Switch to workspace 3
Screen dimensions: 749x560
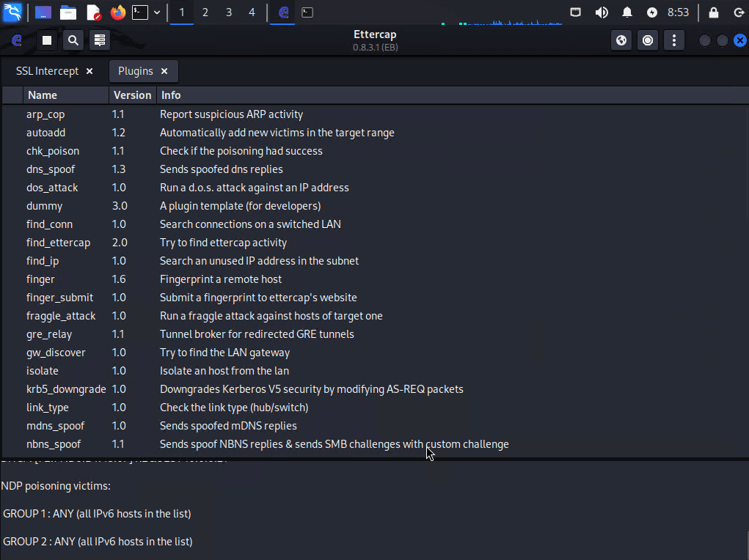coord(229,12)
